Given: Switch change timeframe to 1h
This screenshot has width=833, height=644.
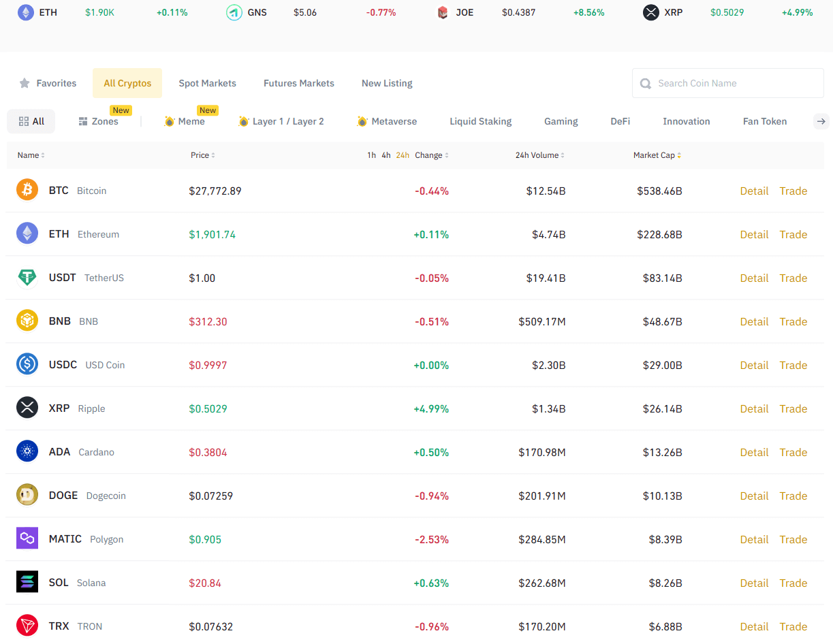Looking at the screenshot, I should (371, 155).
